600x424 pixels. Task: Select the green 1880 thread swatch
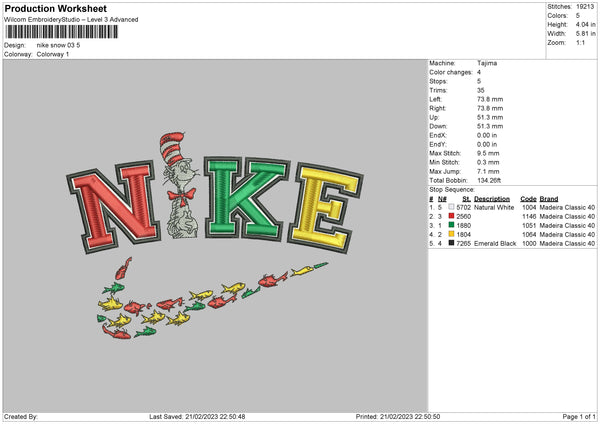pos(452,225)
